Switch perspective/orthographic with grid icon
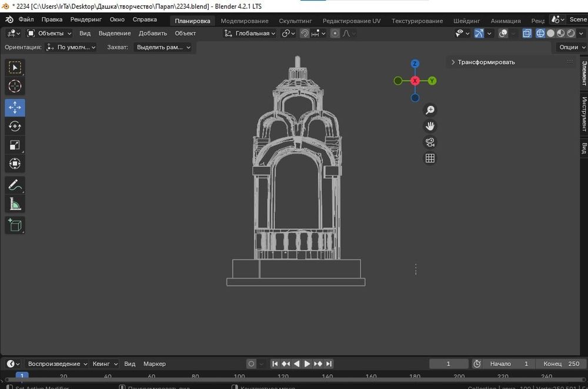 pyautogui.click(x=430, y=158)
